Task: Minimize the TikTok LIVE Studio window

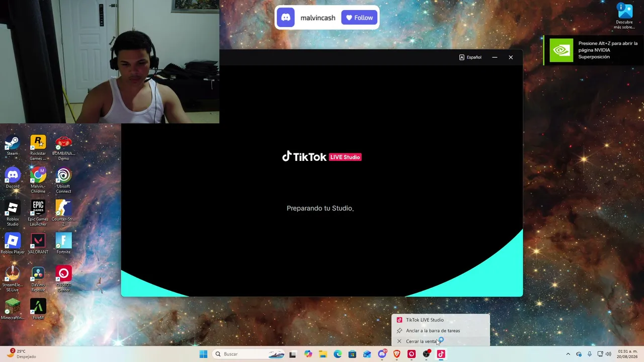Action: 495,57
